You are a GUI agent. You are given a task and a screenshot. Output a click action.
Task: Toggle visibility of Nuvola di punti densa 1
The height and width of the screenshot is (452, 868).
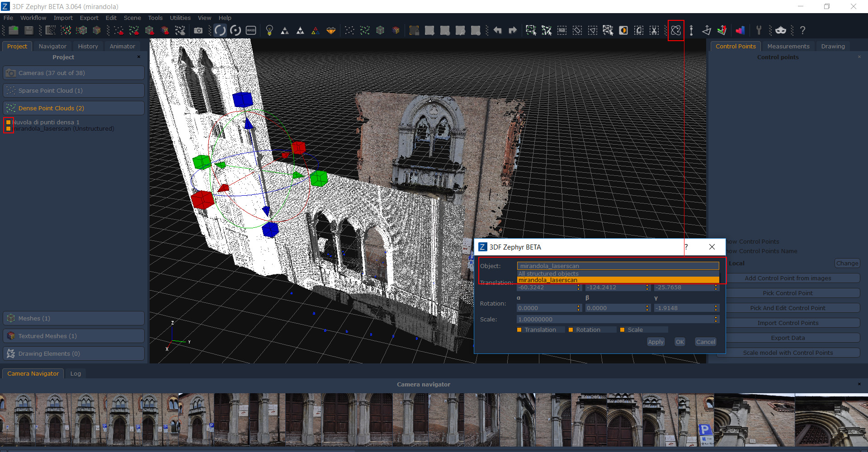click(9, 122)
